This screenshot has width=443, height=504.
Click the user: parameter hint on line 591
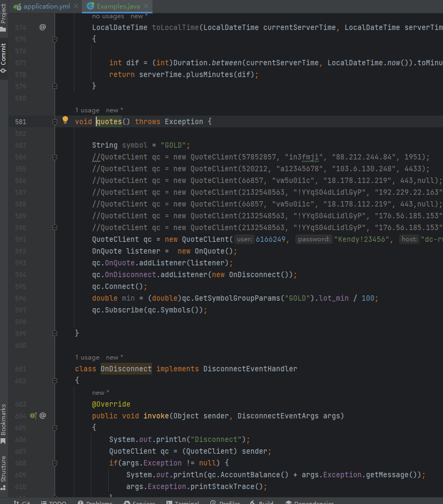245,240
